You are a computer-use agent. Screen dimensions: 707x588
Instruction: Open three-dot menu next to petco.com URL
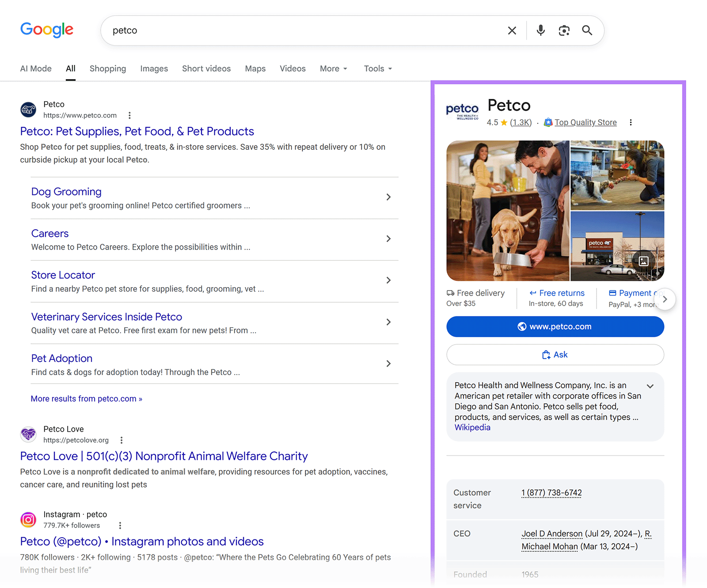click(x=129, y=115)
